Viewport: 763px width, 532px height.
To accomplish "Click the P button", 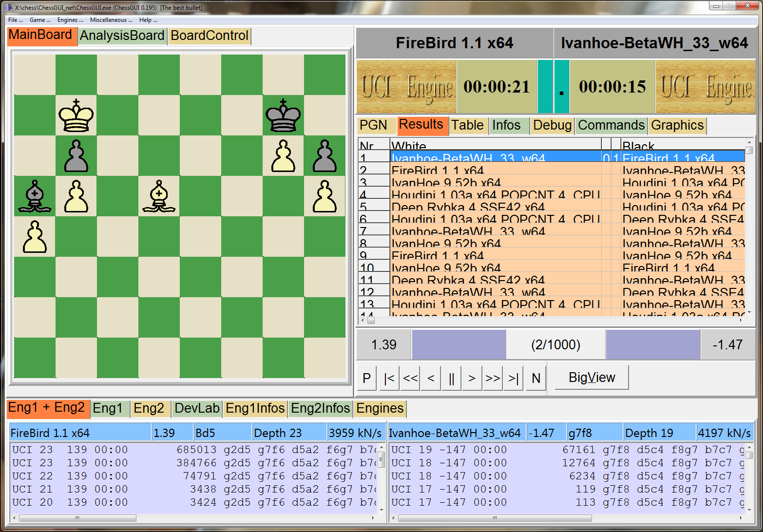I will tap(367, 378).
